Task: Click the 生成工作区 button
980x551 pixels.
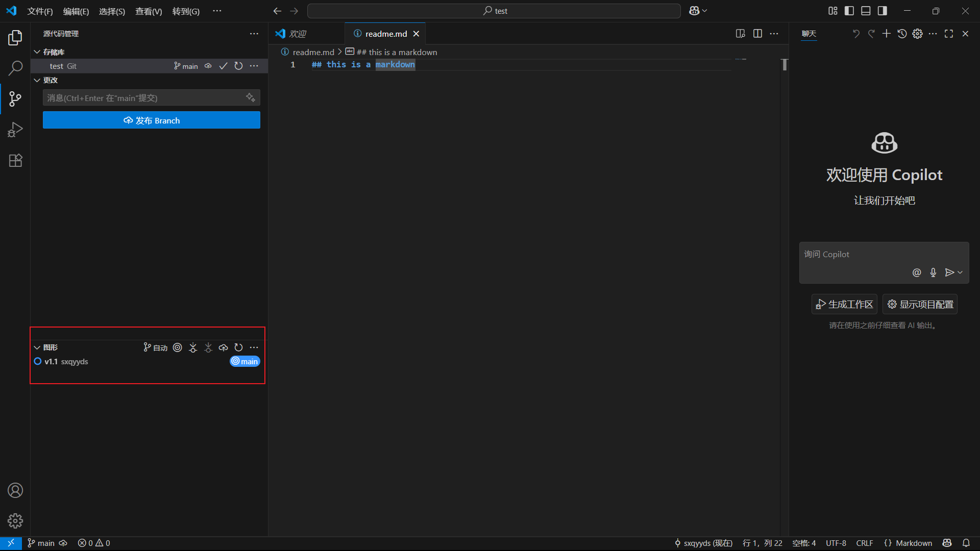Action: (844, 305)
